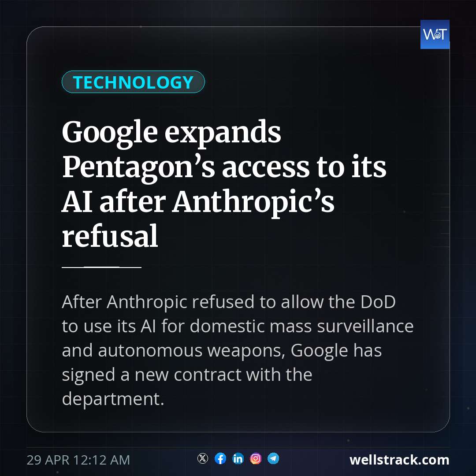Open the LinkedIn social icon

point(238,458)
